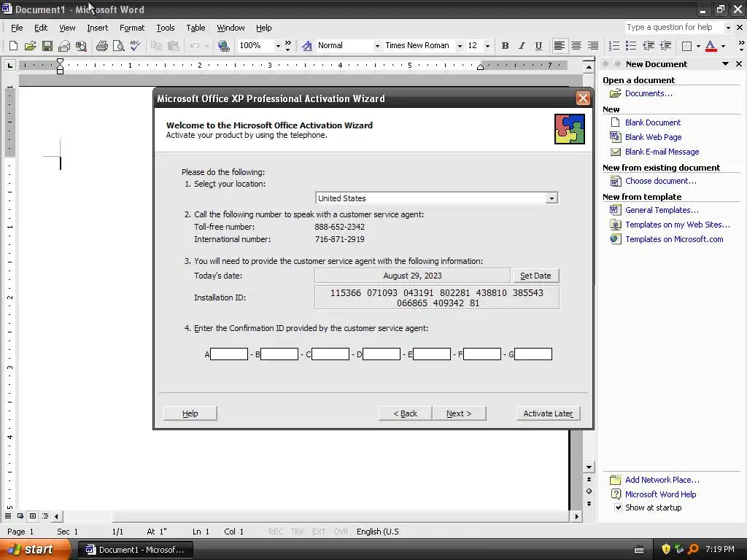The width and height of the screenshot is (747, 560).
Task: Open Blank Web Page link
Action: pos(653,137)
